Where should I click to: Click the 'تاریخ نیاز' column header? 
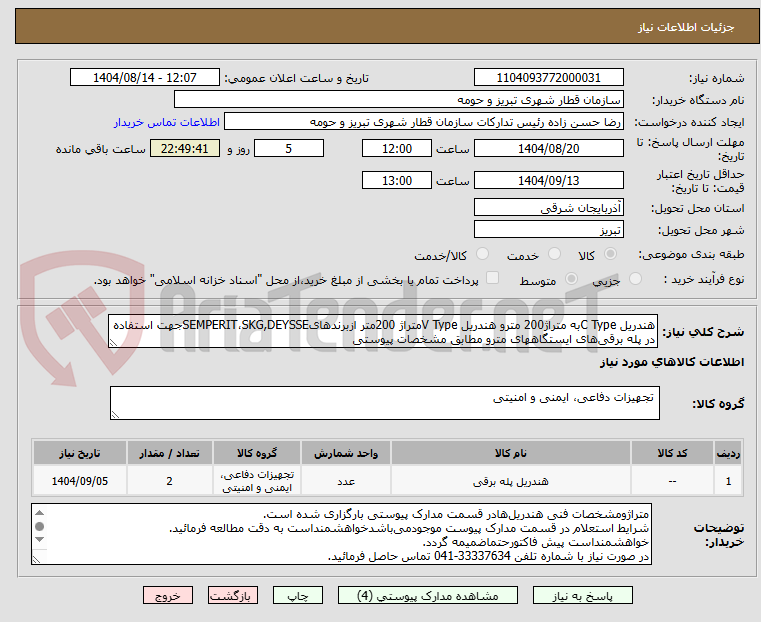80,453
